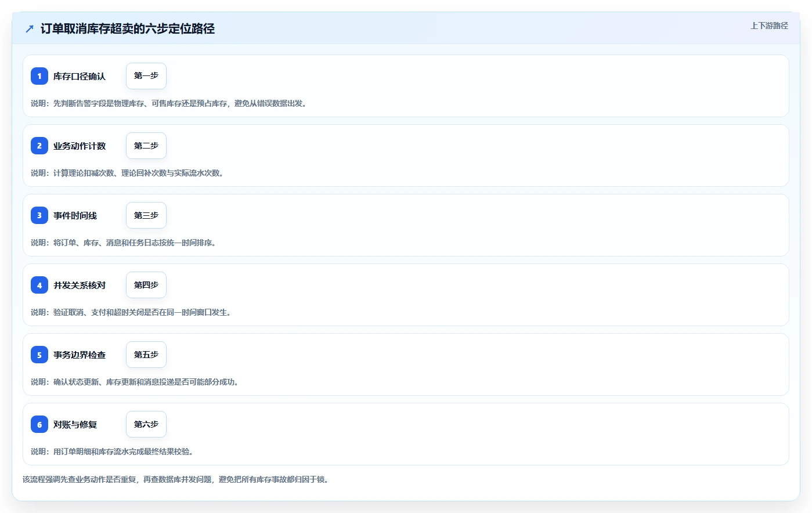Select the 对账与修复 step title
The height and width of the screenshot is (513, 812).
pyautogui.click(x=75, y=425)
